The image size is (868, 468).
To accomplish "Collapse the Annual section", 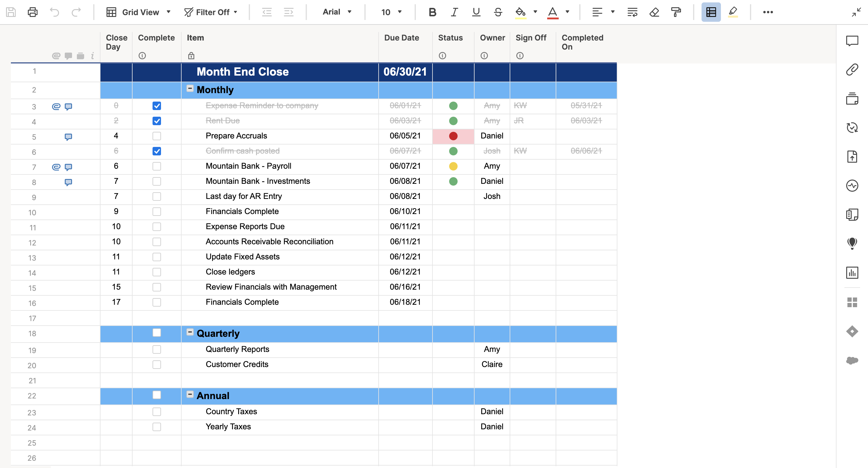I will (190, 394).
